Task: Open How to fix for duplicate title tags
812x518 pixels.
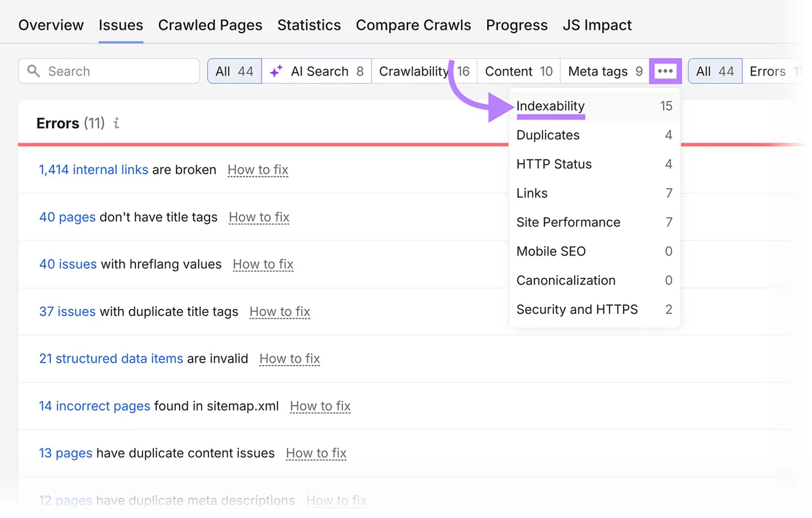Action: coord(280,312)
